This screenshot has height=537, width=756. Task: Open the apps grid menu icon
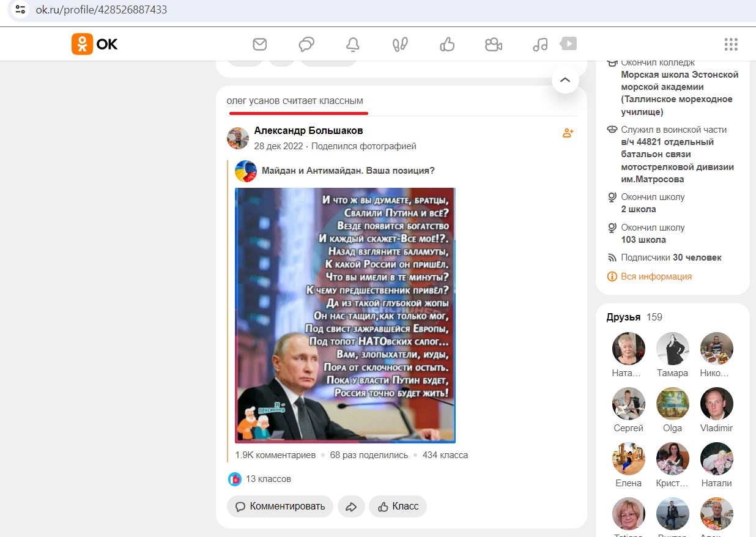click(x=731, y=44)
